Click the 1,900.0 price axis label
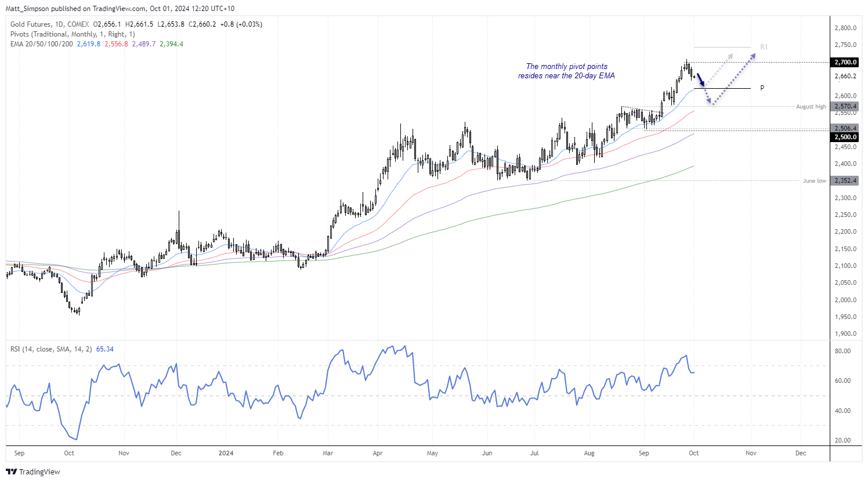This screenshot has width=868, height=482. (845, 334)
